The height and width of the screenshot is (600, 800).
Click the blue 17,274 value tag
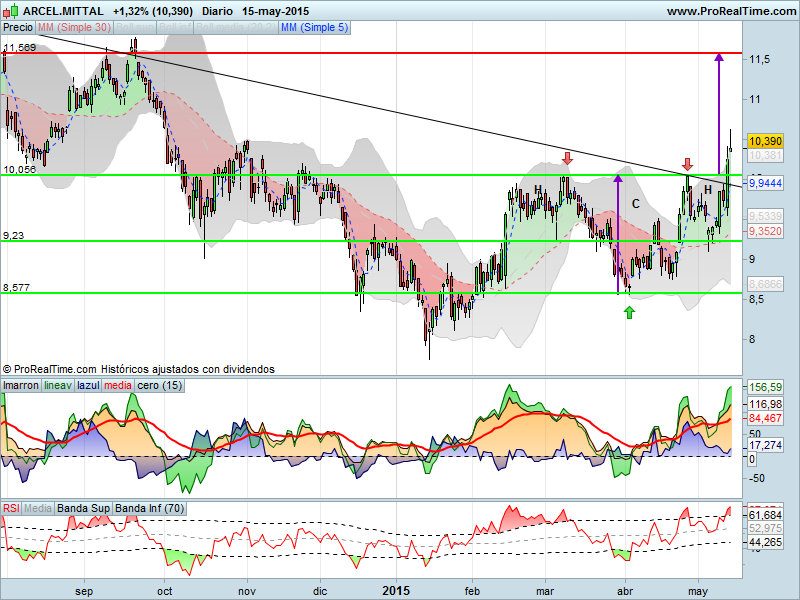tap(765, 445)
